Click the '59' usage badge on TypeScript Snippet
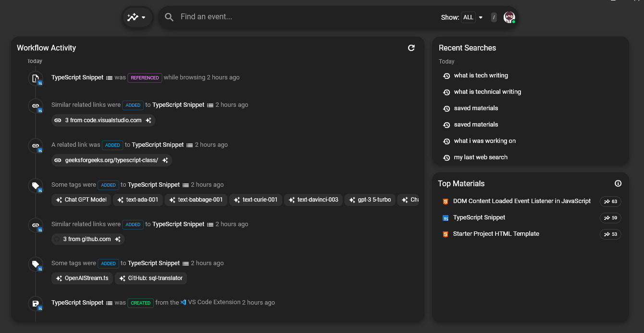The height and width of the screenshot is (333, 644). click(610, 218)
